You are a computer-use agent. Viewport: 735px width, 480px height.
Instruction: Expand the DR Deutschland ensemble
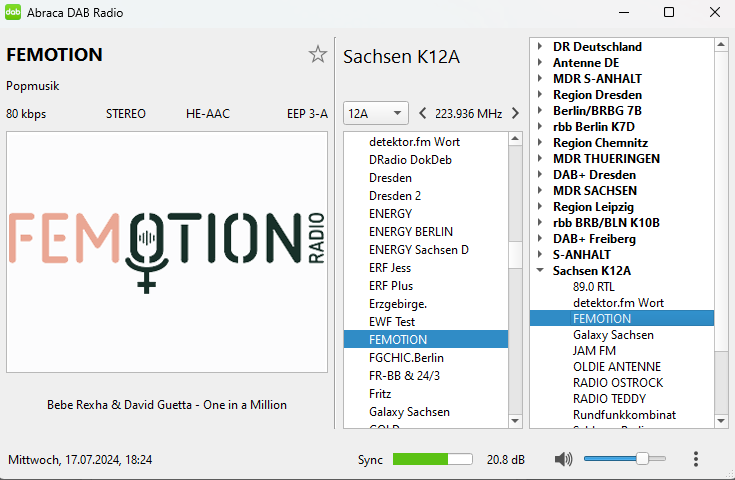click(x=540, y=47)
